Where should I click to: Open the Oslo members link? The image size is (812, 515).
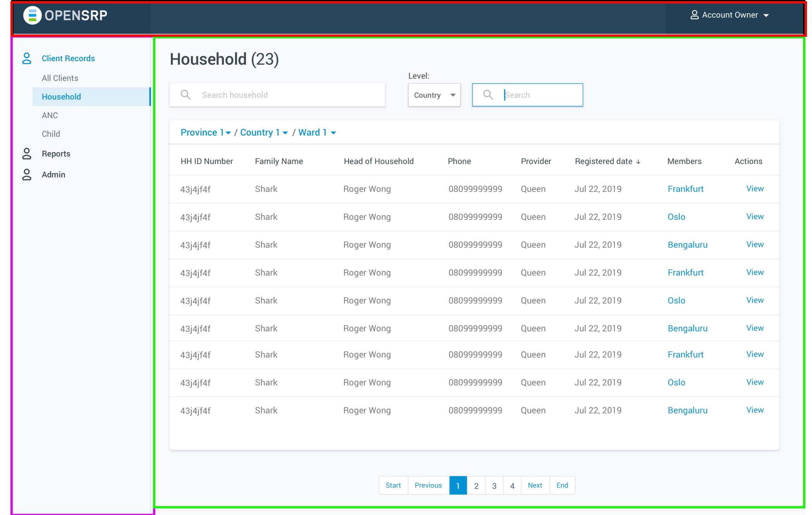tap(676, 217)
